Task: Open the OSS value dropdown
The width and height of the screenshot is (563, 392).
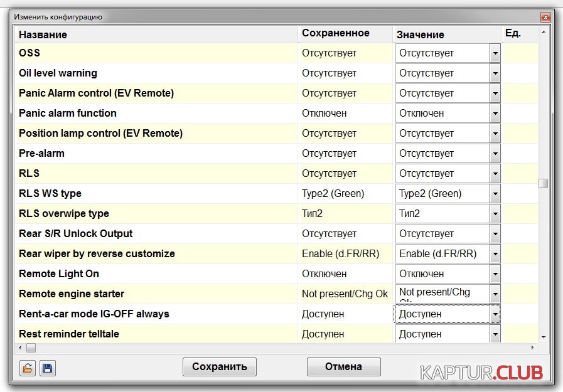Action: click(x=495, y=53)
